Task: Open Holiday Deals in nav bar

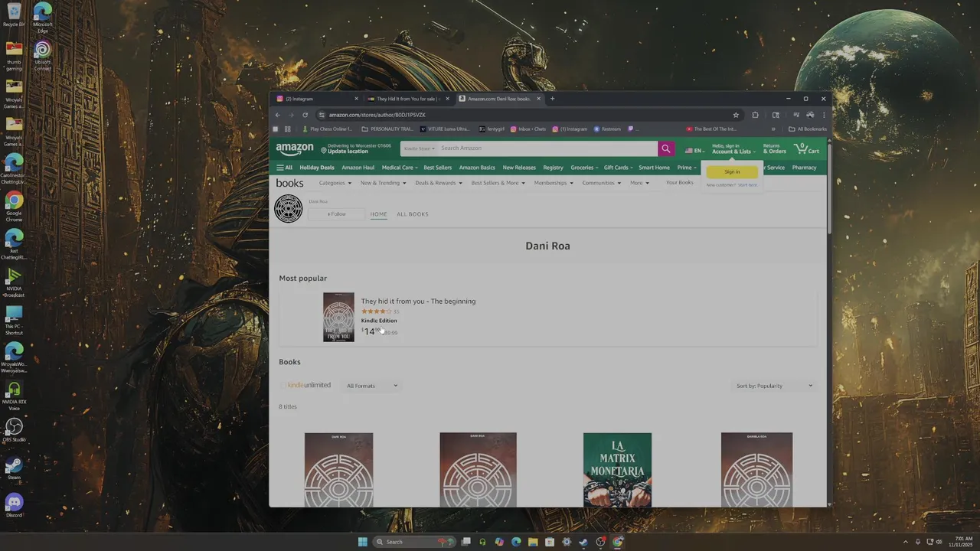Action: [317, 168]
